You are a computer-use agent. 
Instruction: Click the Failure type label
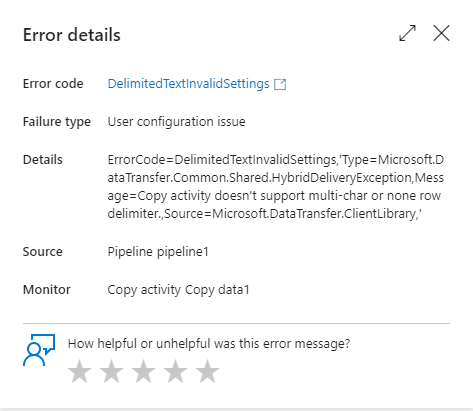(x=57, y=122)
